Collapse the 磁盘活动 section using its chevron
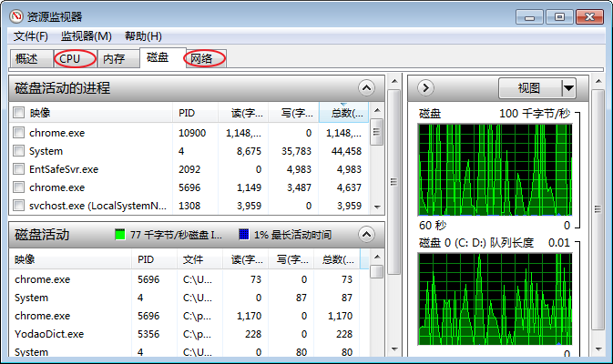 coord(366,235)
